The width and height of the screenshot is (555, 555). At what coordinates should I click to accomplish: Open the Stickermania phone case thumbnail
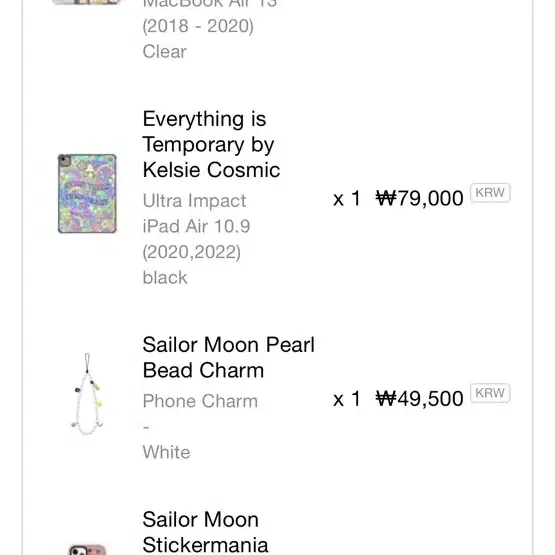[x=87, y=549]
